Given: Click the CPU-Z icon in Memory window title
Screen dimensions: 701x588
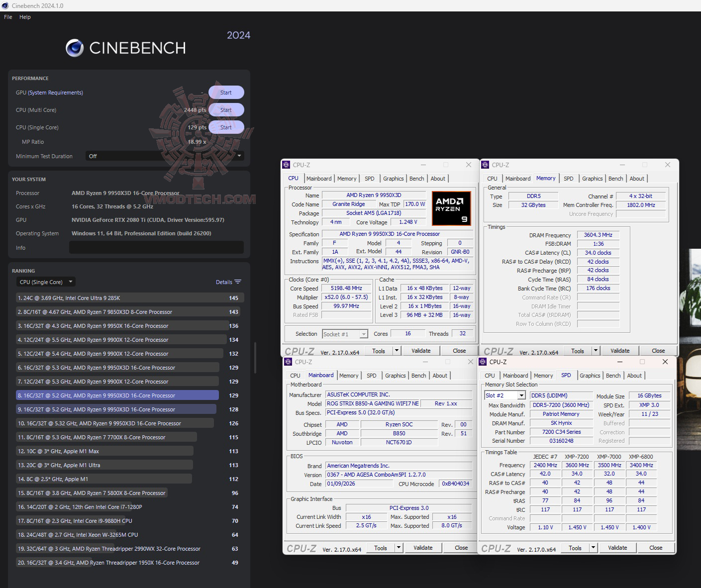Looking at the screenshot, I should (485, 165).
